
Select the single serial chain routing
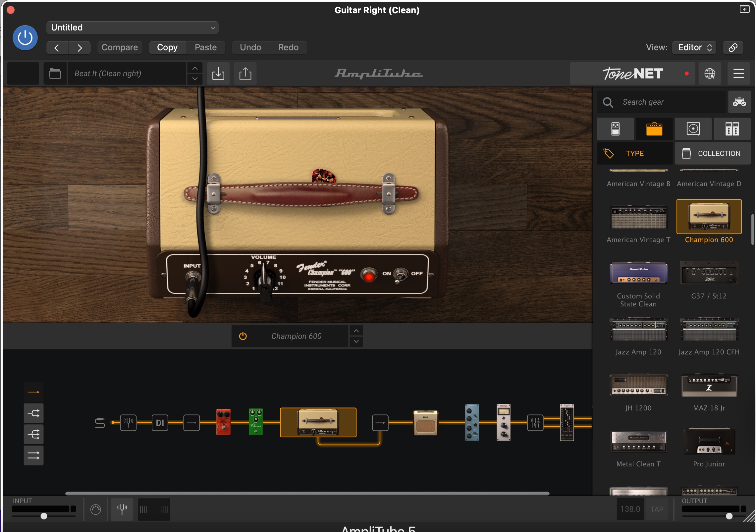pyautogui.click(x=33, y=392)
